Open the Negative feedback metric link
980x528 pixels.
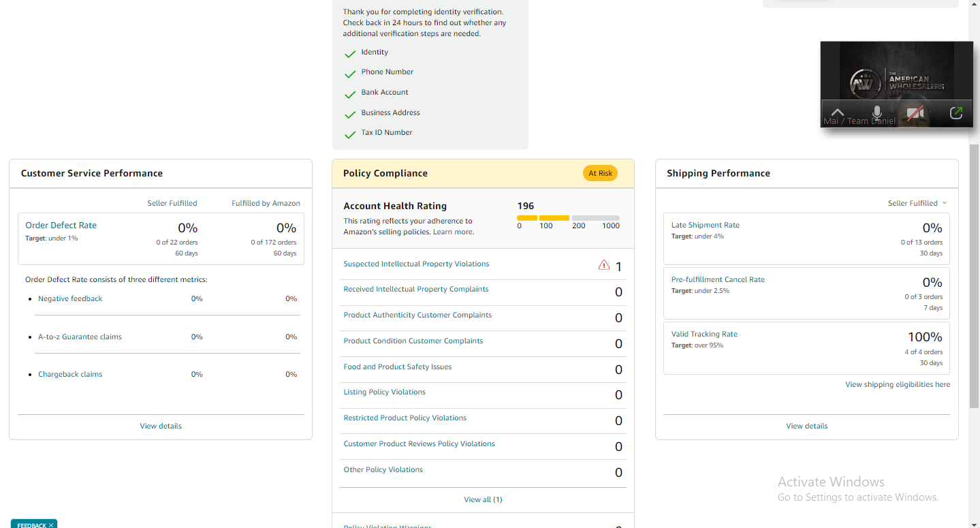pos(70,298)
